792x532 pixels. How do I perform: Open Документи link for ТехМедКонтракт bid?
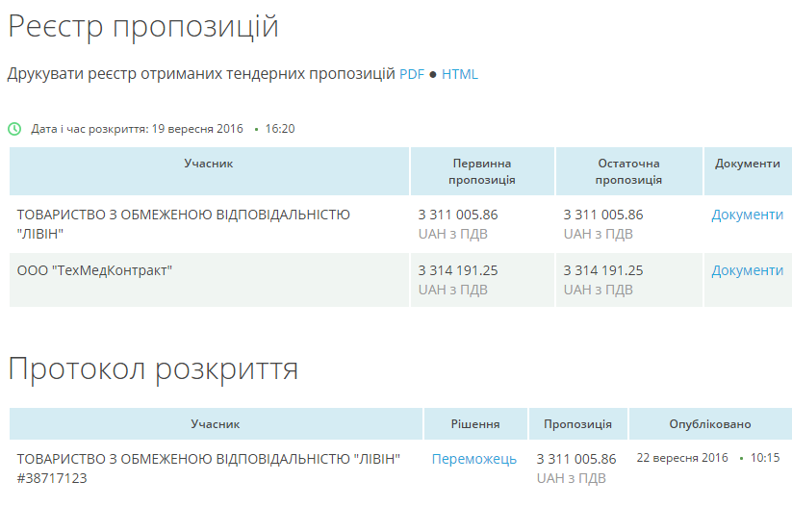(747, 270)
